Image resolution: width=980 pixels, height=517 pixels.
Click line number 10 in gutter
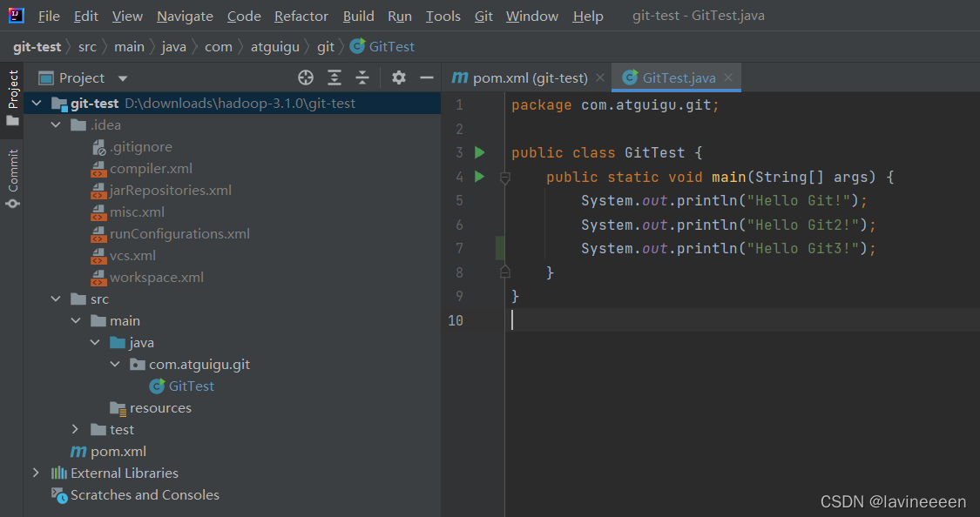click(x=456, y=320)
